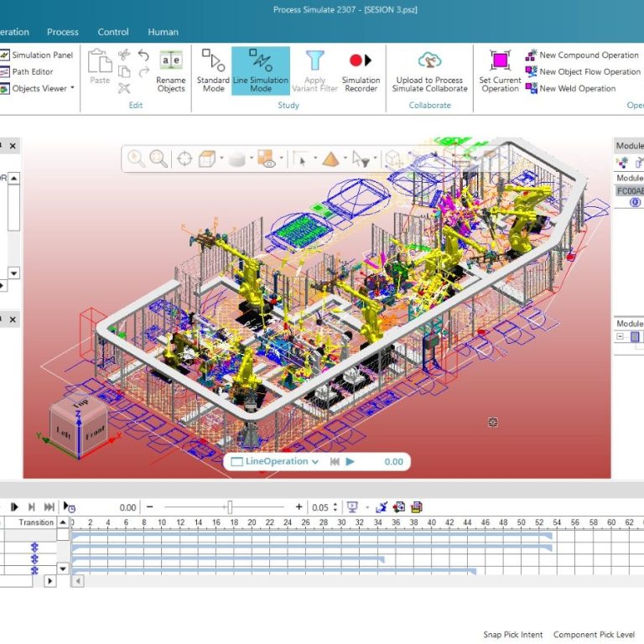Click Upload to Process Simulate Collaborate

pyautogui.click(x=430, y=70)
